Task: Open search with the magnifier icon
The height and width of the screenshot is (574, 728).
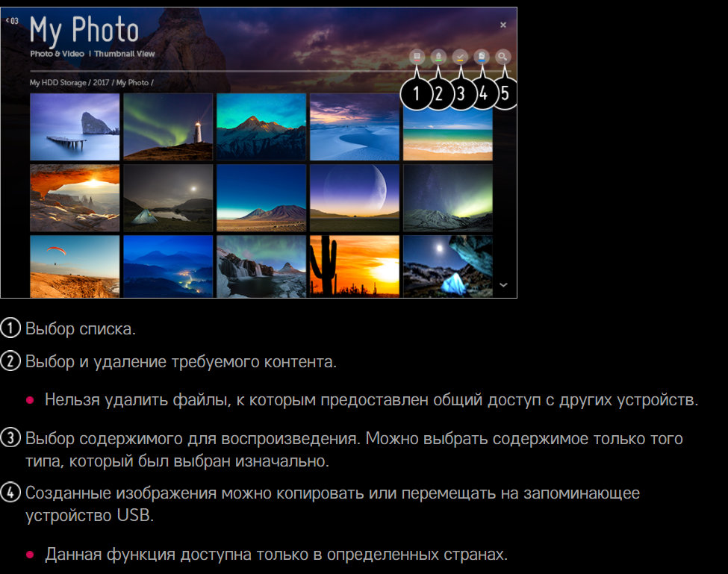Action: (505, 56)
